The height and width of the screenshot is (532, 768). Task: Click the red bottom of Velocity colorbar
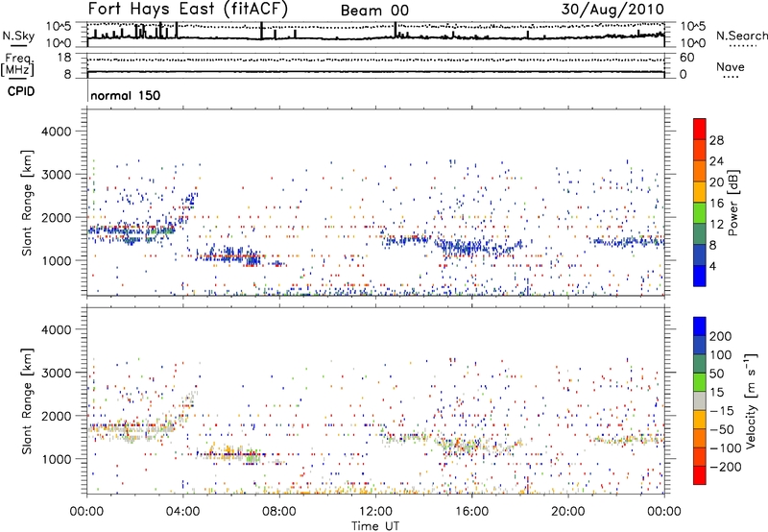click(700, 475)
